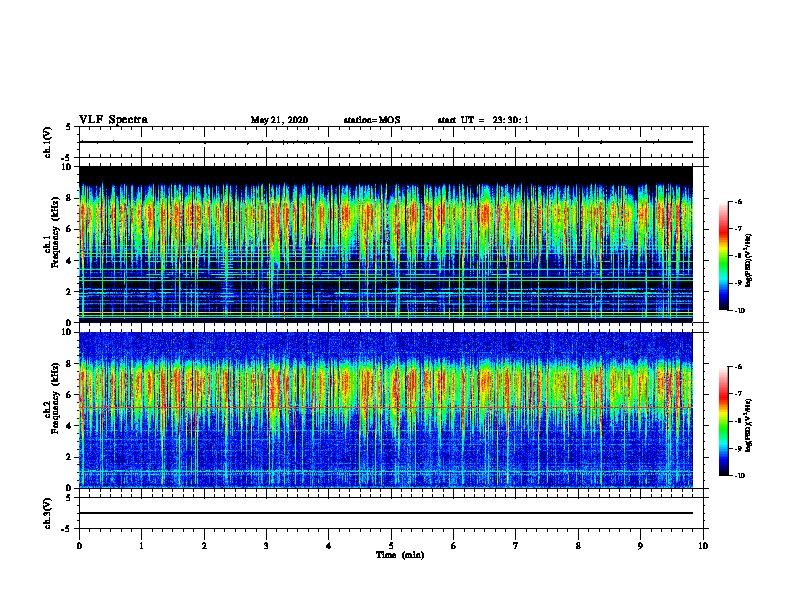Click time axis tick label '6'
This screenshot has height=612, width=792.
point(454,546)
